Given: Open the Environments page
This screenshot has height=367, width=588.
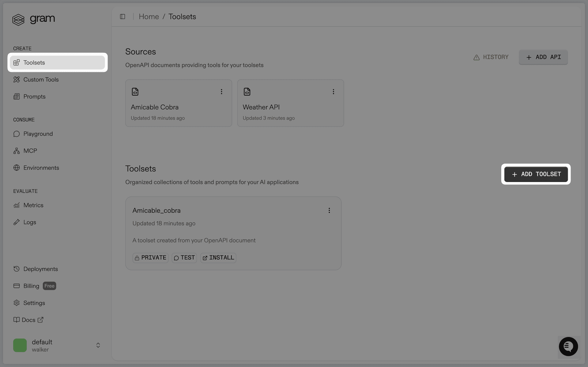Looking at the screenshot, I should point(41,168).
